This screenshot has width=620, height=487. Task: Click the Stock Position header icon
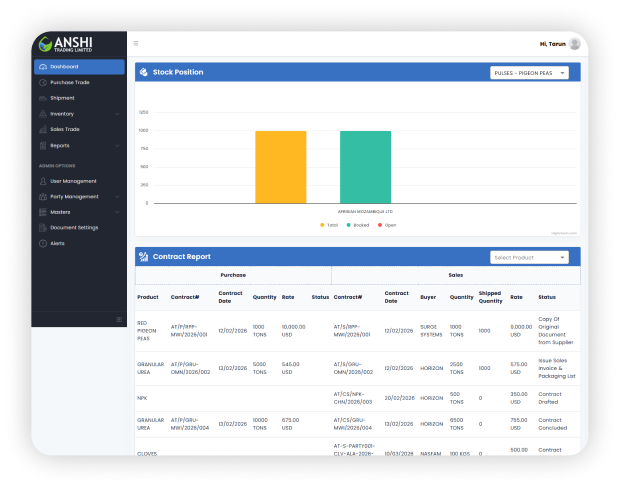click(x=144, y=72)
